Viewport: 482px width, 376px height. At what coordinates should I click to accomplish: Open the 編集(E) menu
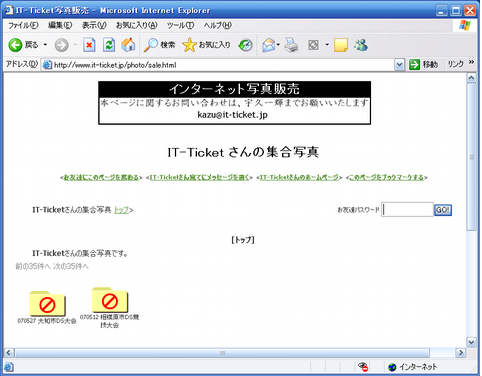pos(60,25)
